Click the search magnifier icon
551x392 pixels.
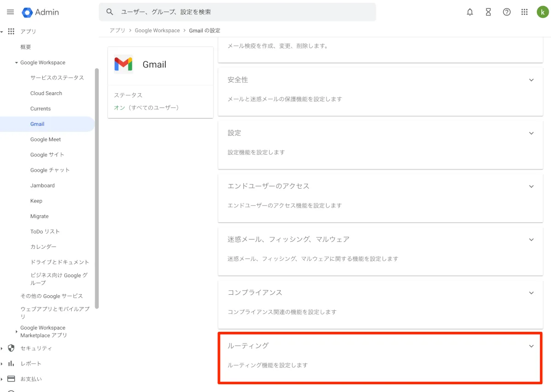(x=110, y=12)
